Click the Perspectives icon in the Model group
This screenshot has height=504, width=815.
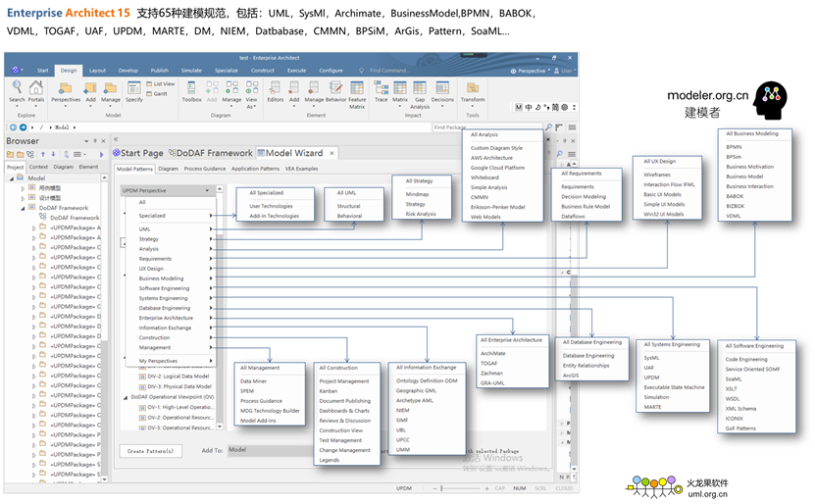pyautogui.click(x=66, y=93)
